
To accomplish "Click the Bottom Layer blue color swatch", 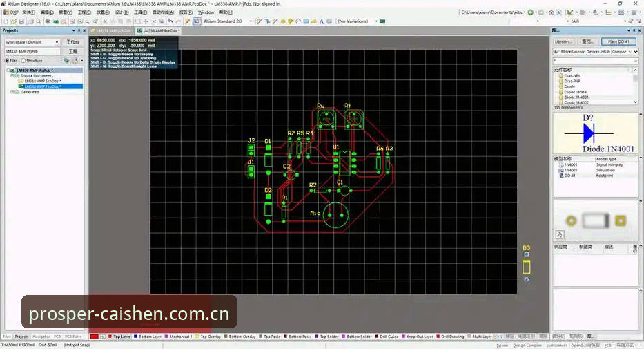I will [135, 337].
